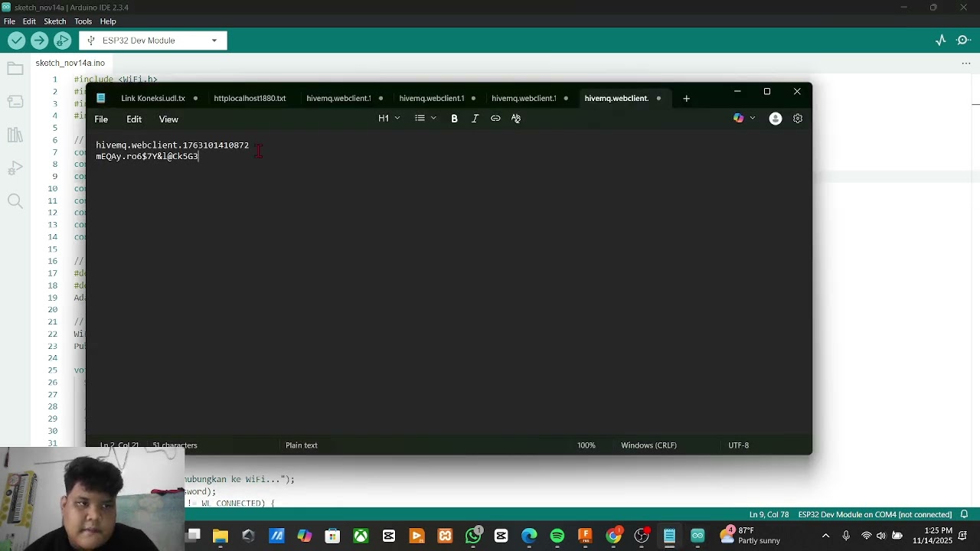This screenshot has height=551, width=980.
Task: Open Search in the Arduino sidebar
Action: (15, 201)
